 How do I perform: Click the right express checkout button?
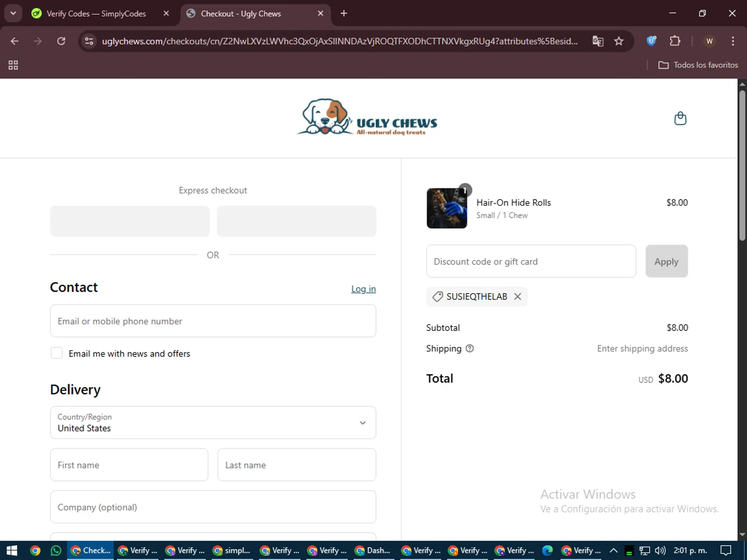296,221
